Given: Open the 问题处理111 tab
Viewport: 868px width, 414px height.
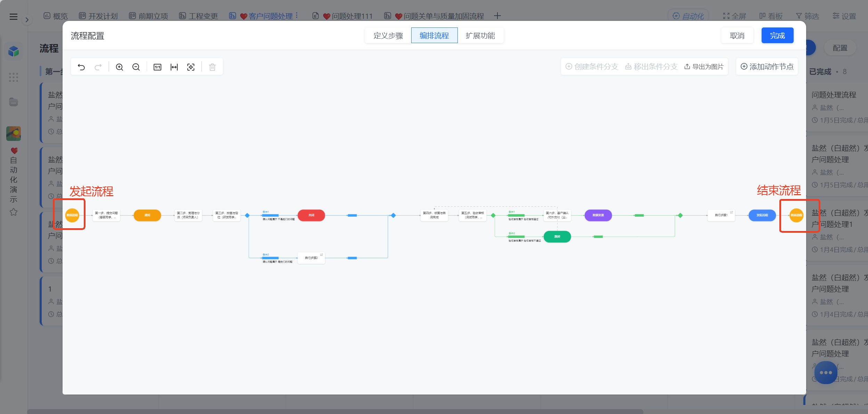Looking at the screenshot, I should [342, 16].
